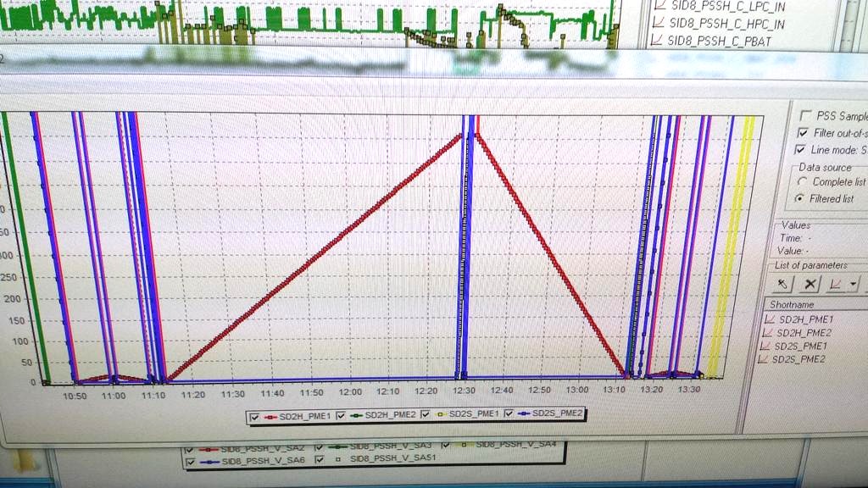Toggle SID8_PSSH_V_SA6 checkbox in lower window legend
This screenshot has width=868, height=488.
pyautogui.click(x=191, y=462)
